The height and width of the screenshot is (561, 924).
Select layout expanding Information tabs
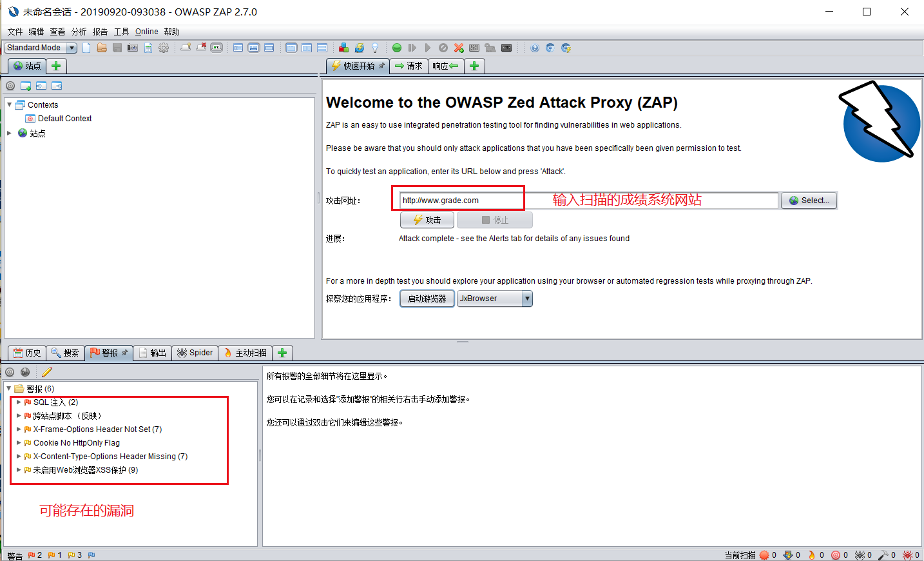254,48
